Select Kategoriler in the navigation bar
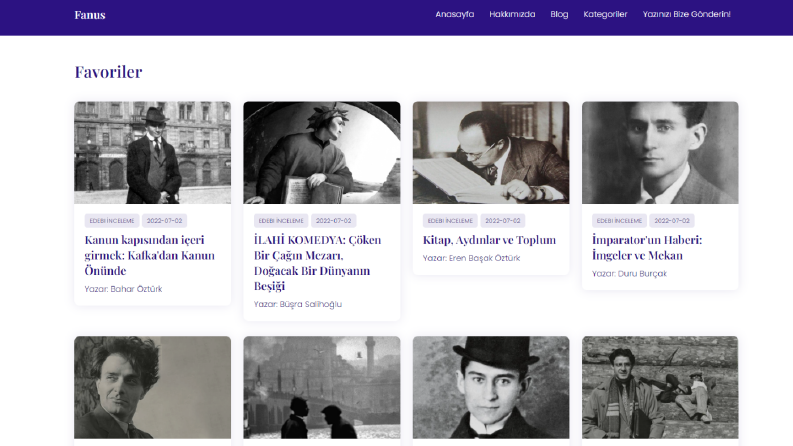Viewport: 793px width, 446px height. pos(605,14)
